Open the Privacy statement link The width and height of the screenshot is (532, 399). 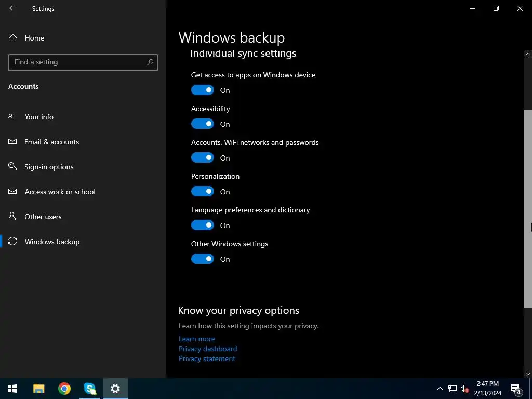coord(207,358)
